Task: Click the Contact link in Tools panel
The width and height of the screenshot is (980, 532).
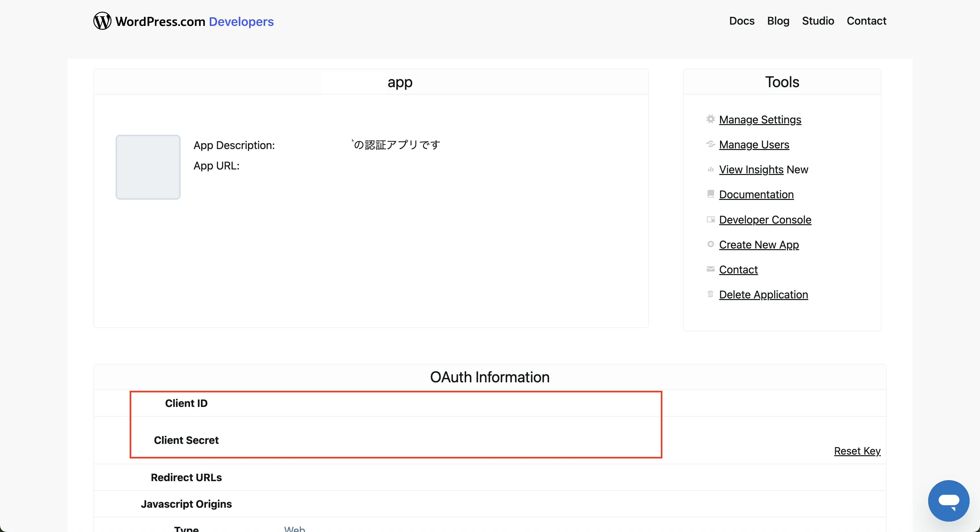Action: pyautogui.click(x=738, y=270)
